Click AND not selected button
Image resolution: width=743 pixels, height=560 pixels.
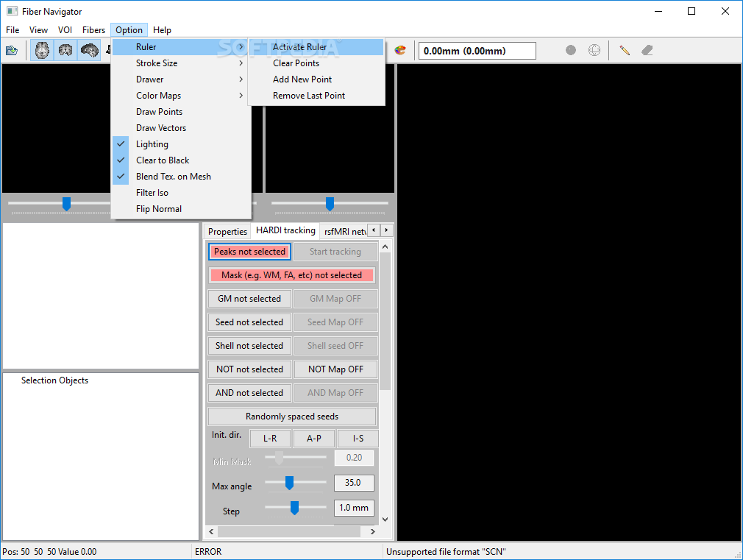[249, 393]
